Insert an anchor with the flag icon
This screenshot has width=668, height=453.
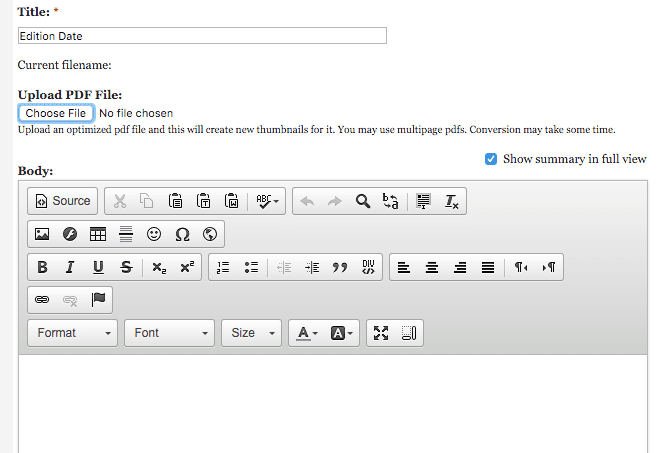(98, 300)
